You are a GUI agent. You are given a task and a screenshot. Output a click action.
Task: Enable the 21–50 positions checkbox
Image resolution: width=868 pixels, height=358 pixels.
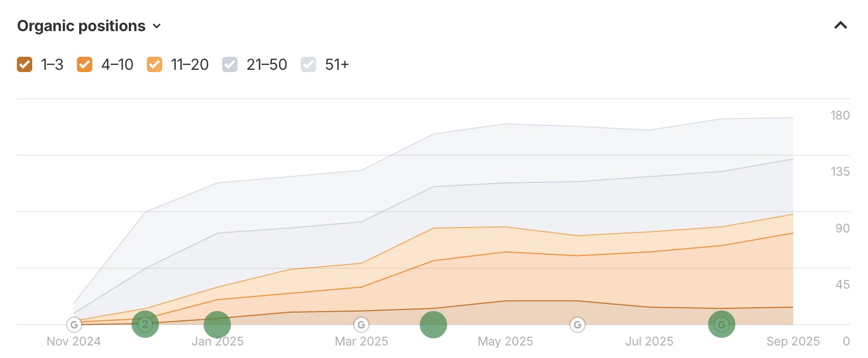(x=229, y=64)
